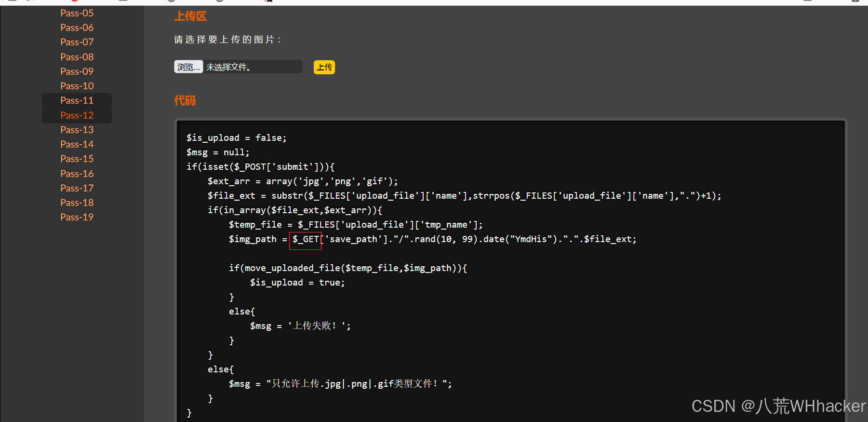Click the $temp_file assignment line
Viewport: 868px width, 422px height.
tap(356, 225)
